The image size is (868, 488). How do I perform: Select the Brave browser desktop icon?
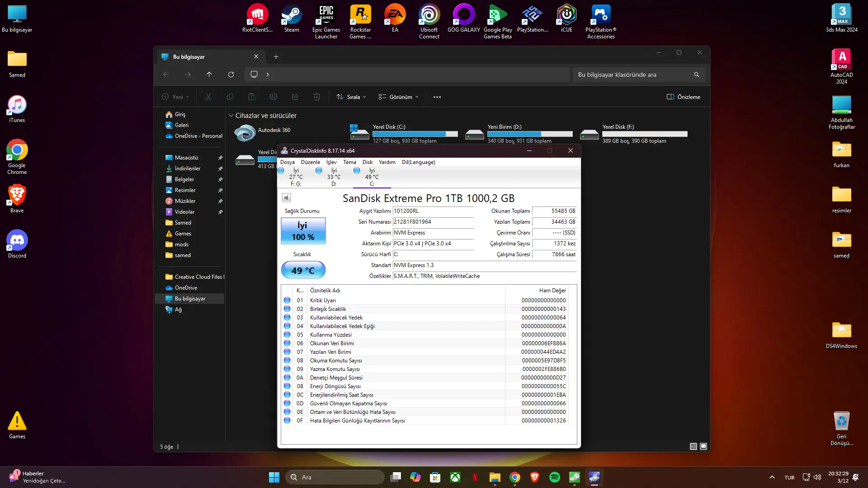pos(17,199)
